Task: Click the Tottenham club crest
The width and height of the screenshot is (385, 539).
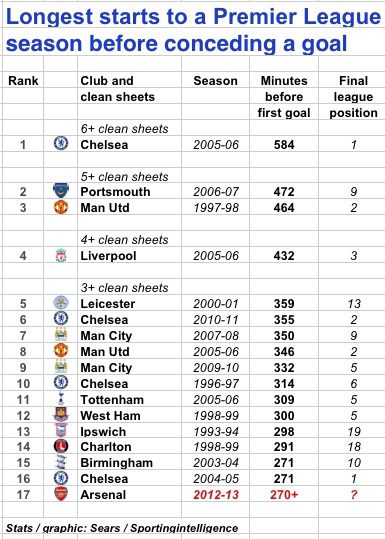Action: tap(61, 399)
